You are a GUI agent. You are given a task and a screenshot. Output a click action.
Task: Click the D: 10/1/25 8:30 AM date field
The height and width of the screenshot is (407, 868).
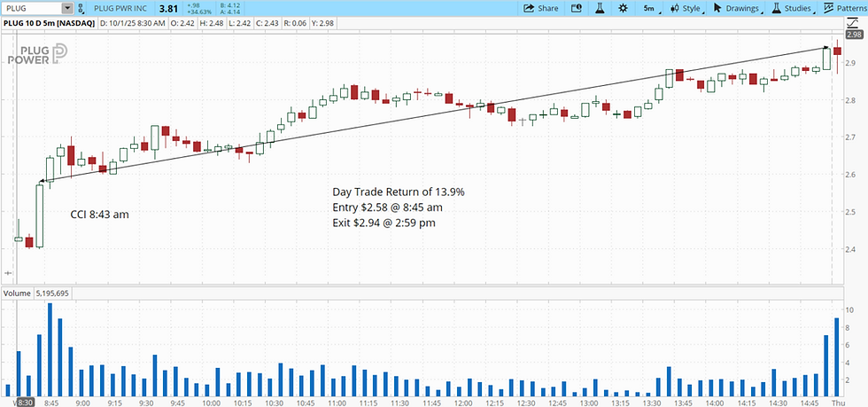[x=132, y=23]
